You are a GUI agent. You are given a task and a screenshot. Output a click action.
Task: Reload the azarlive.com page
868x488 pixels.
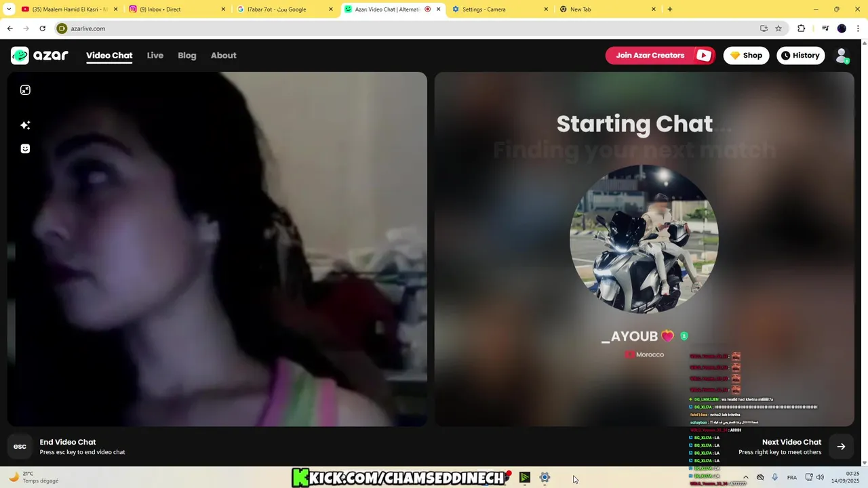42,28
